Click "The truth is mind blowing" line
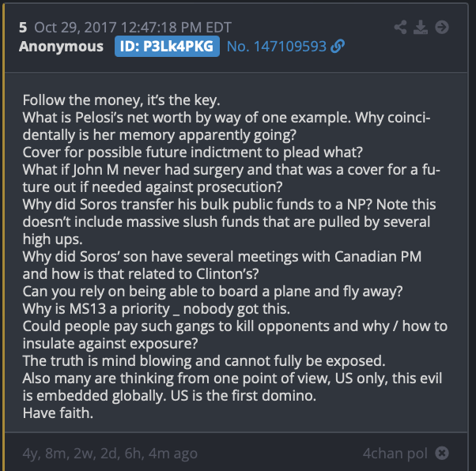476x471 pixels. point(204,361)
